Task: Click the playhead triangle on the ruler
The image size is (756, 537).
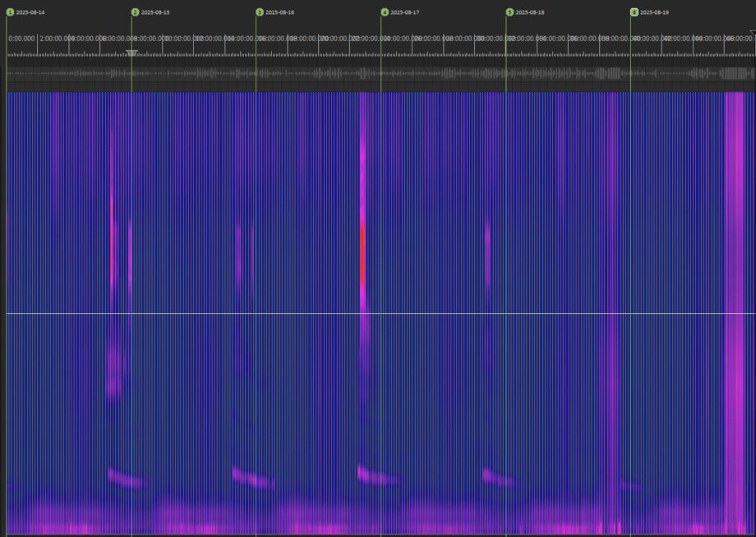Action: click(131, 53)
